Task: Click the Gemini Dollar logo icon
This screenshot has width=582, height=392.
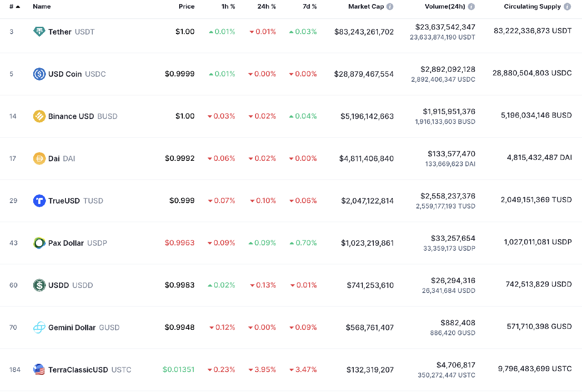Action: pyautogui.click(x=39, y=327)
